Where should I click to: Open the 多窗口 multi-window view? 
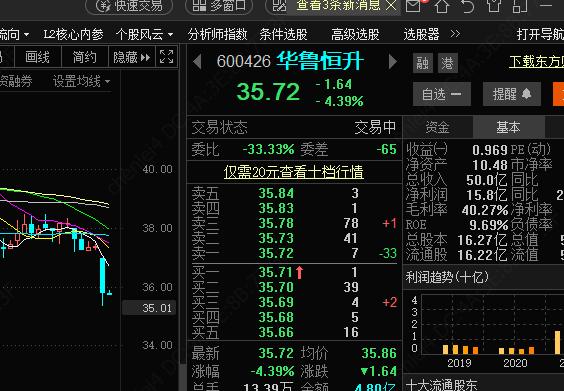coord(219,5)
